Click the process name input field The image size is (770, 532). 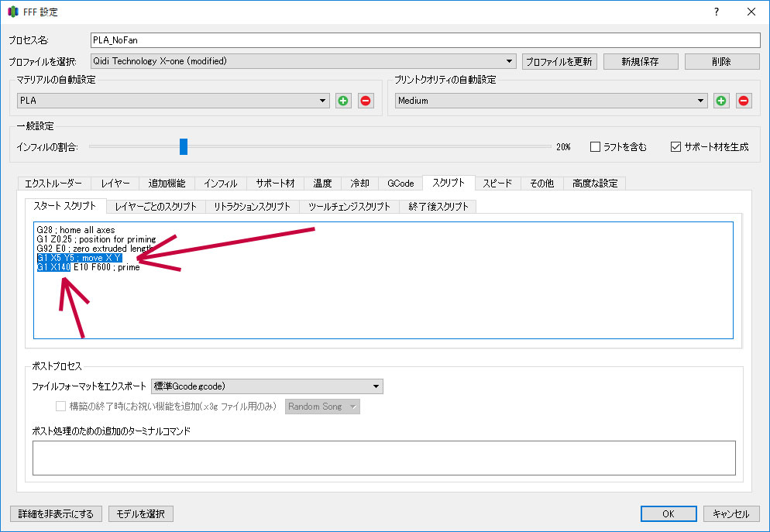425,40
